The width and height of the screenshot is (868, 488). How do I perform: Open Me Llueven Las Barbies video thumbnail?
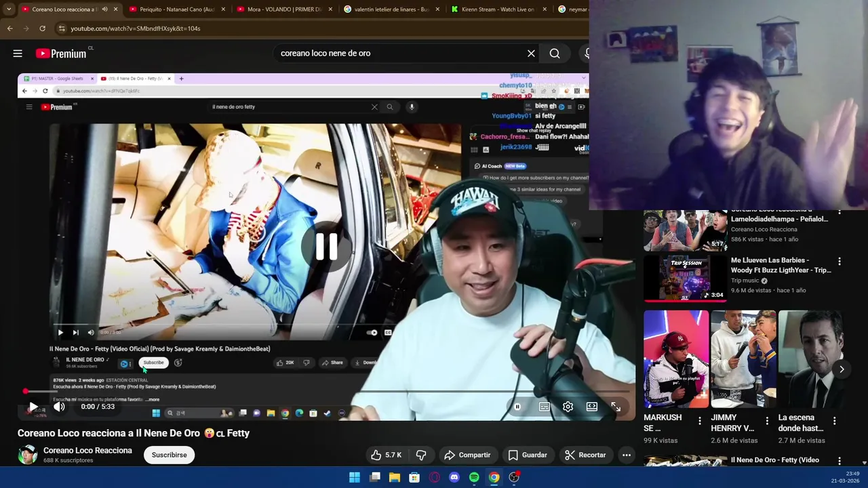coord(685,278)
